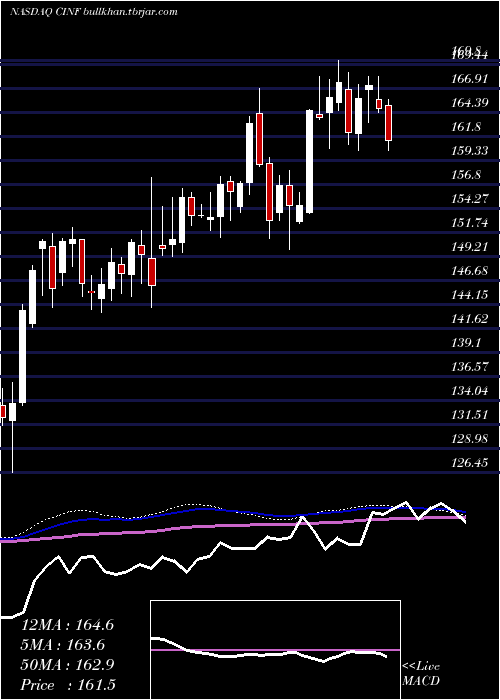Click the 151.74 price axis label

[x=470, y=223]
